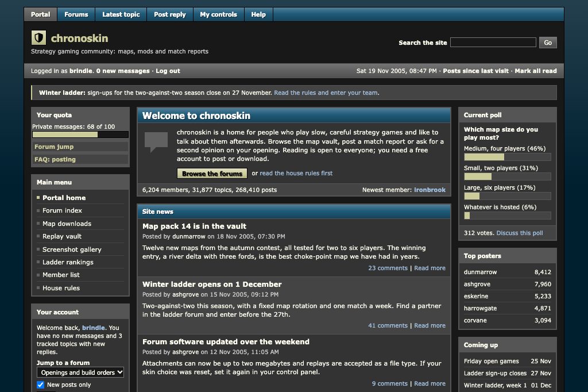Toggle the New posts only checkbox

tap(41, 385)
